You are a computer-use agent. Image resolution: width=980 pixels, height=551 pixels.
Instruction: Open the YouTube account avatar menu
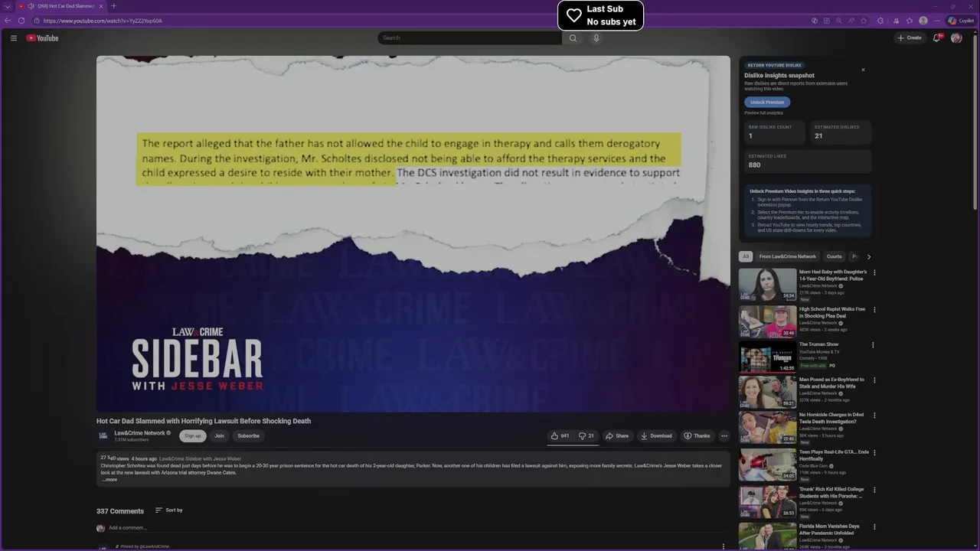956,37
